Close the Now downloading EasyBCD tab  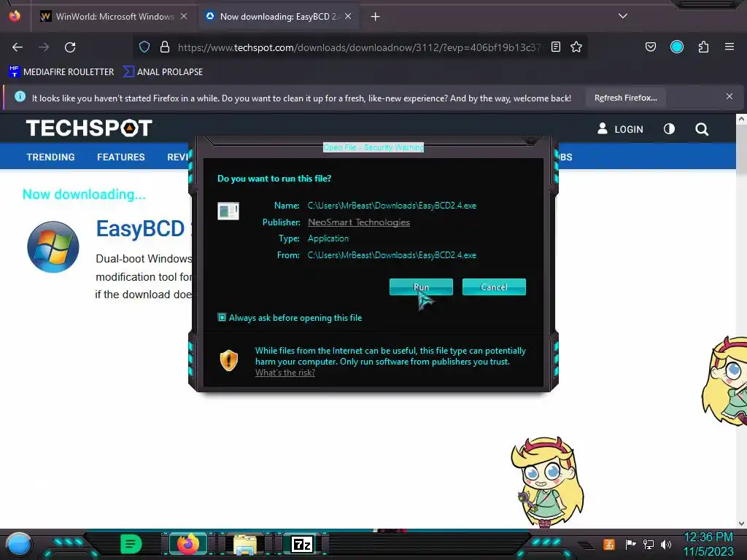click(x=348, y=16)
